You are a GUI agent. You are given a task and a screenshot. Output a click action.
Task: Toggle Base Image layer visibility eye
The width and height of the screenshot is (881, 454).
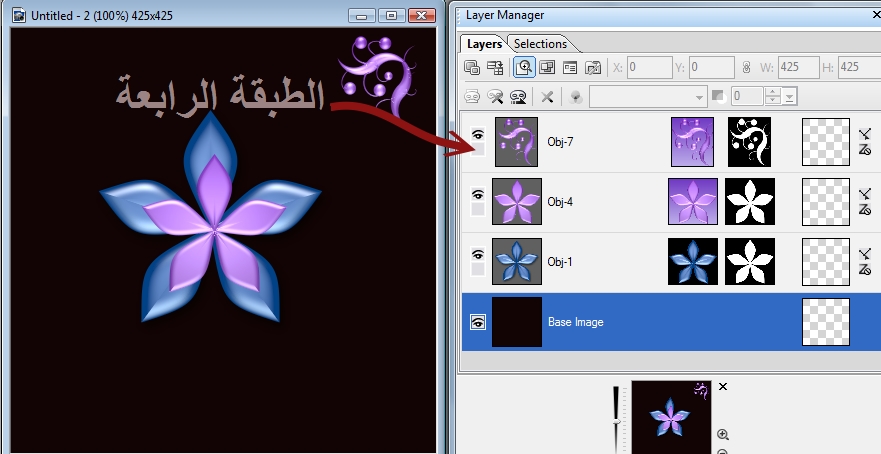tap(478, 322)
